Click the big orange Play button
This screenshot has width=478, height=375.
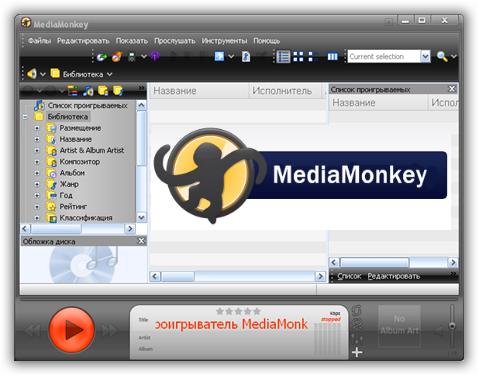[x=72, y=330]
